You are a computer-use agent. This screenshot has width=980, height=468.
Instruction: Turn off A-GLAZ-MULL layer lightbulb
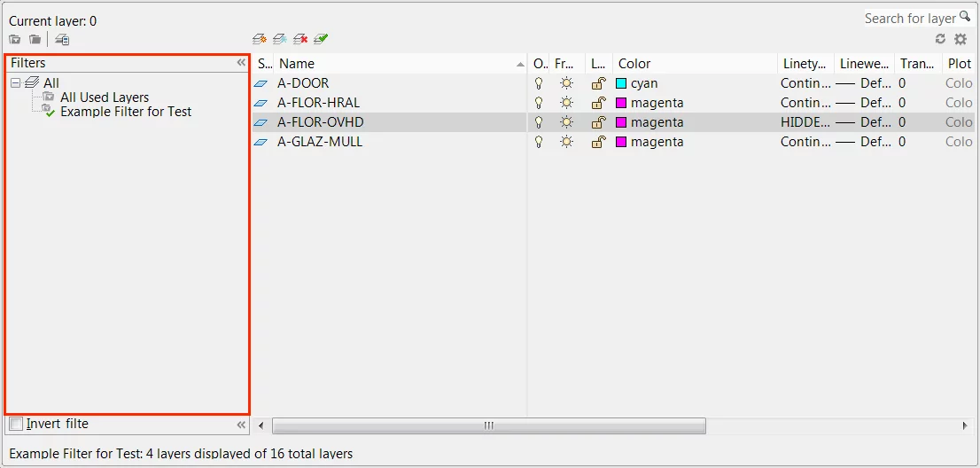tap(538, 142)
